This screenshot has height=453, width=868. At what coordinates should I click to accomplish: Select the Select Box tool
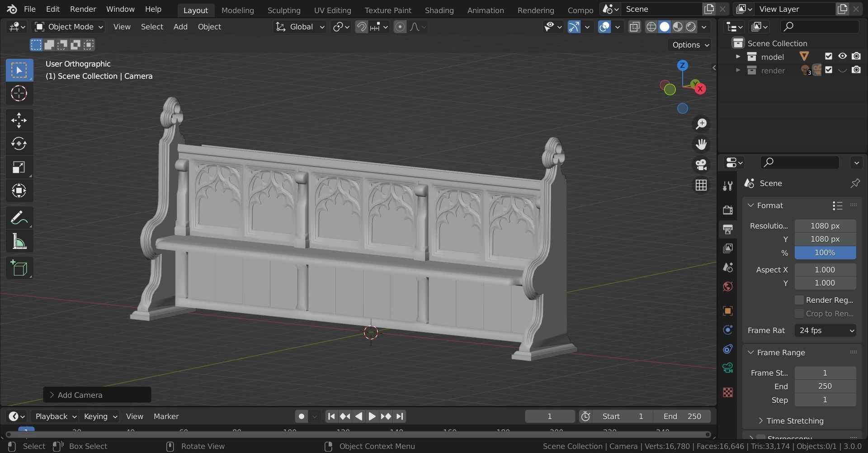click(19, 70)
